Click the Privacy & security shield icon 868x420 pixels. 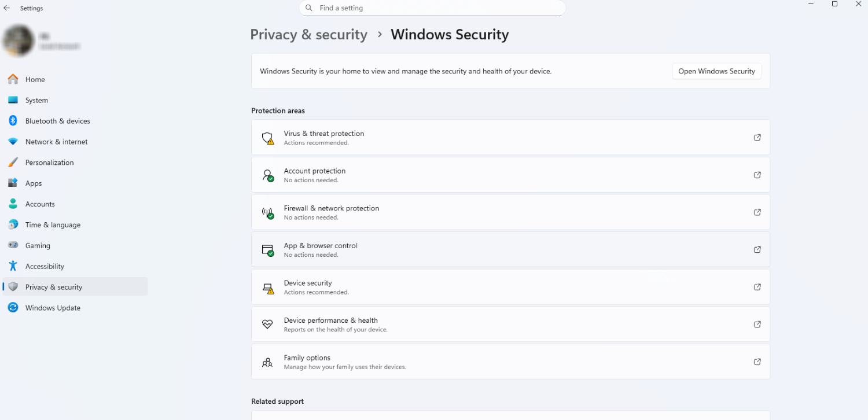point(13,287)
